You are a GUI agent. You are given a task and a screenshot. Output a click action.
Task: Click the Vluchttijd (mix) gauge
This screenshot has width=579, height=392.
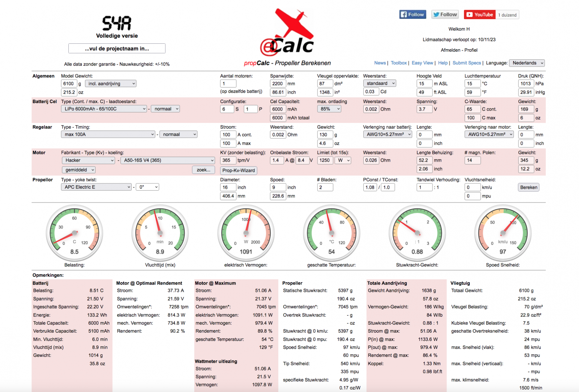tap(160, 233)
